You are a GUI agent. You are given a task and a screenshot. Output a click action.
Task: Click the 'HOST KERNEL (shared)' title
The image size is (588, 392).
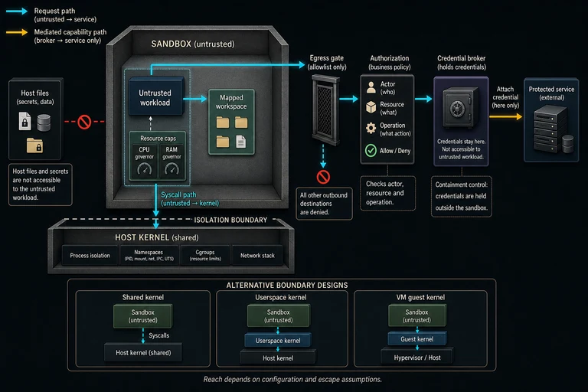point(157,237)
